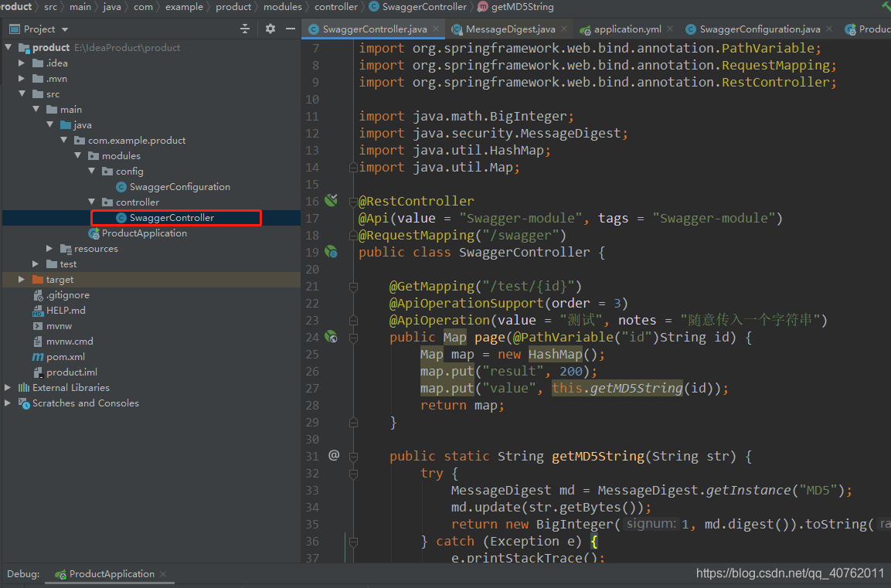891x588 pixels.
Task: Fold the getMD5String method at line 31
Action: [353, 456]
